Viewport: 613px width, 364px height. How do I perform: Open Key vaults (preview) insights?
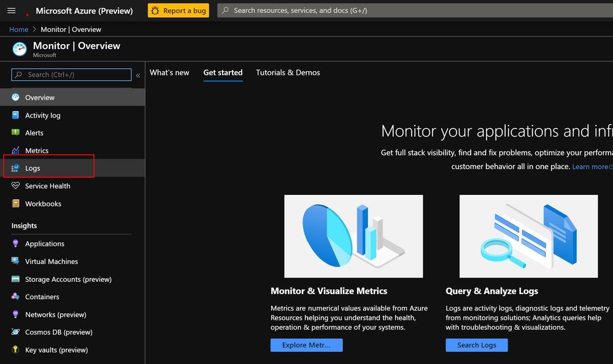[72, 350]
